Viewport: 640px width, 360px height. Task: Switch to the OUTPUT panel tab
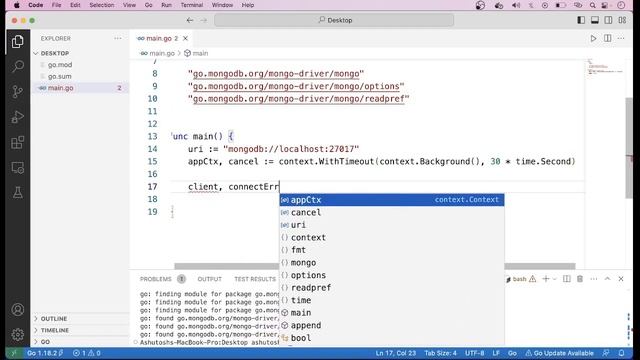click(209, 279)
